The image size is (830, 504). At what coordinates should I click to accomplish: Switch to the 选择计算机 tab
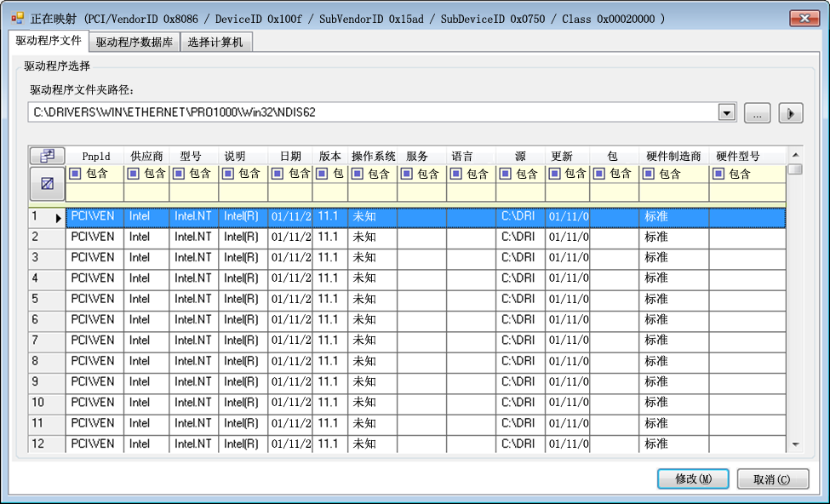tap(215, 43)
